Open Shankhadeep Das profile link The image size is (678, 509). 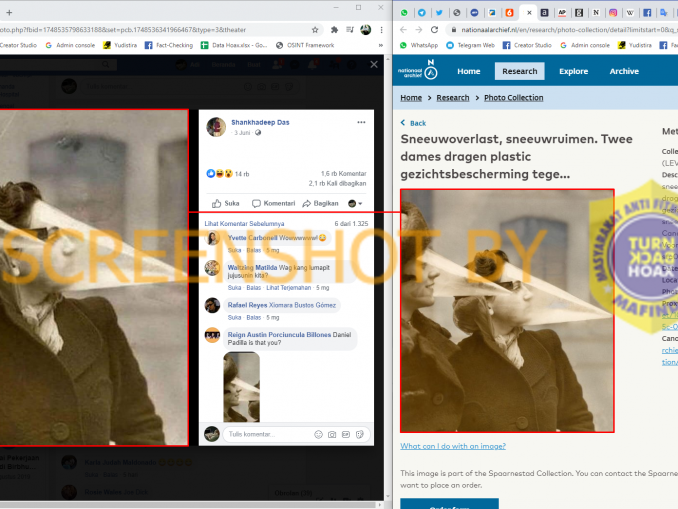[260, 122]
